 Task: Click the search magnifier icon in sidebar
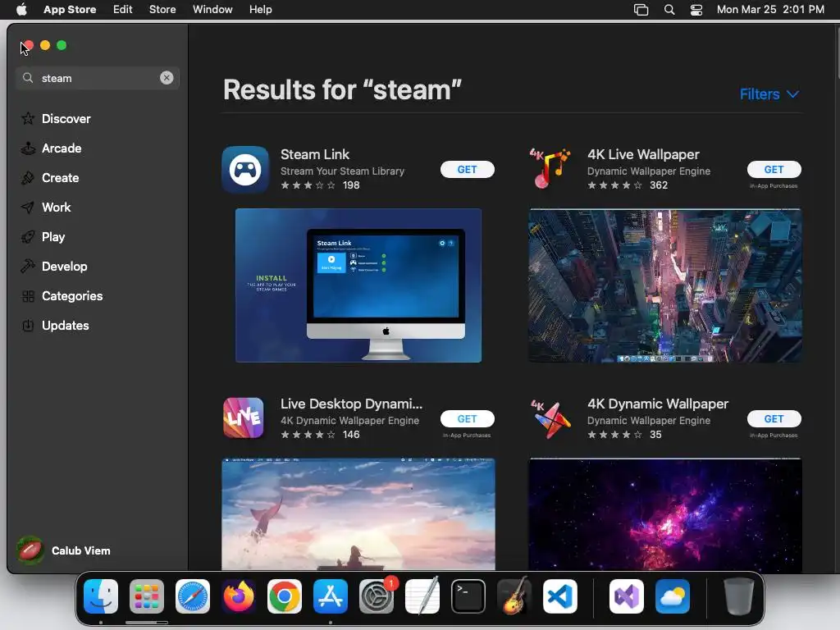pyautogui.click(x=28, y=78)
